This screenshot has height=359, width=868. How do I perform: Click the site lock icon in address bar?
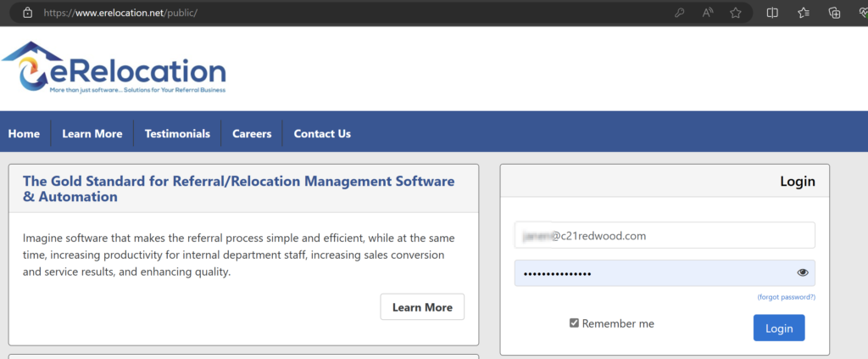click(27, 12)
